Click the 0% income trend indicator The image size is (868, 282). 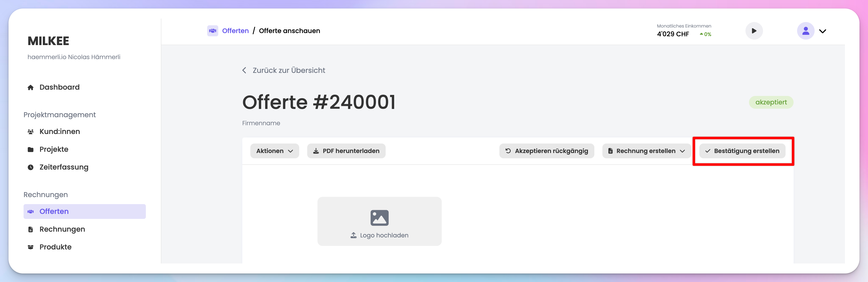(705, 34)
